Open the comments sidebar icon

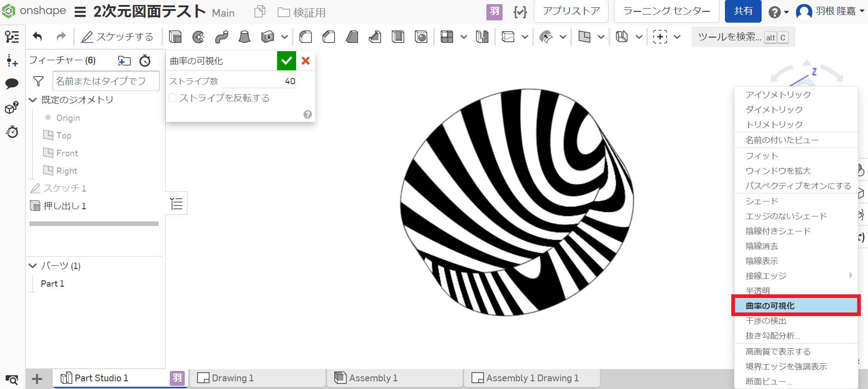click(12, 84)
